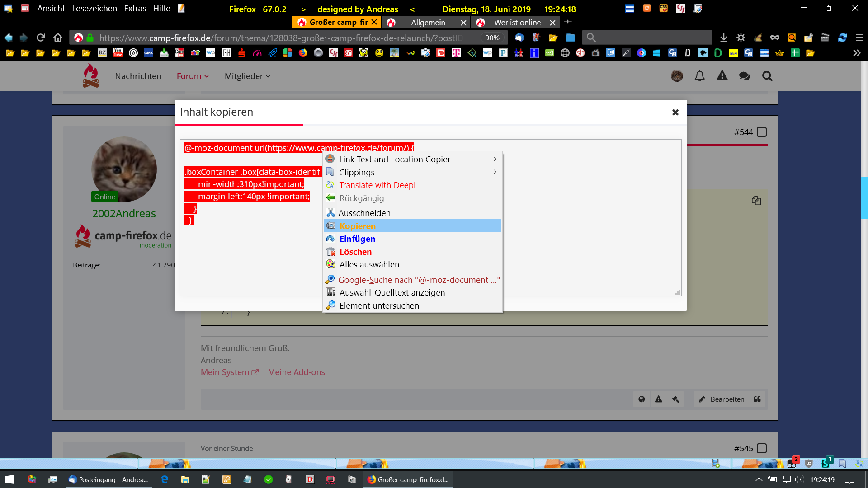This screenshot has height=488, width=868.
Task: Select Kopieren in the context menu
Action: point(357,226)
